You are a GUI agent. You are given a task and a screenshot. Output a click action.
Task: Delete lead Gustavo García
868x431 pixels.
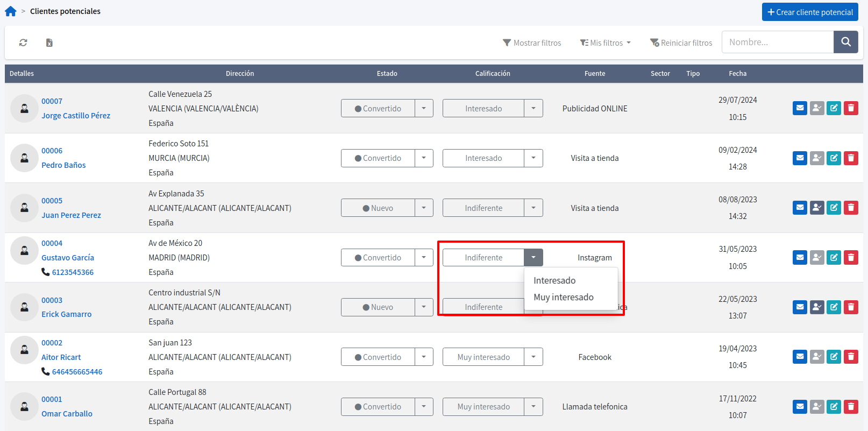851,258
